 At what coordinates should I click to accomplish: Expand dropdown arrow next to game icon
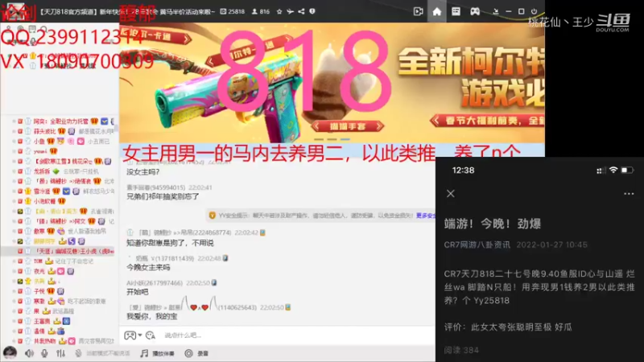tap(140, 335)
